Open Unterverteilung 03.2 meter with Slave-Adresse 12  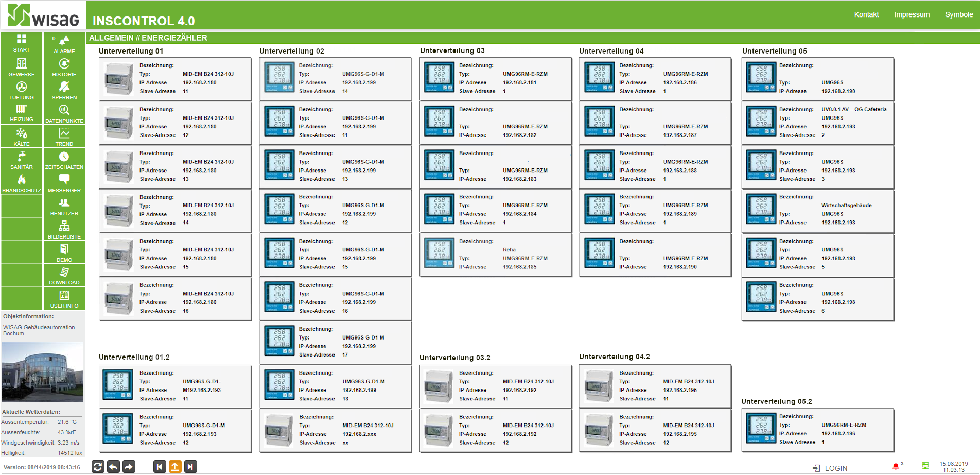[496, 431]
